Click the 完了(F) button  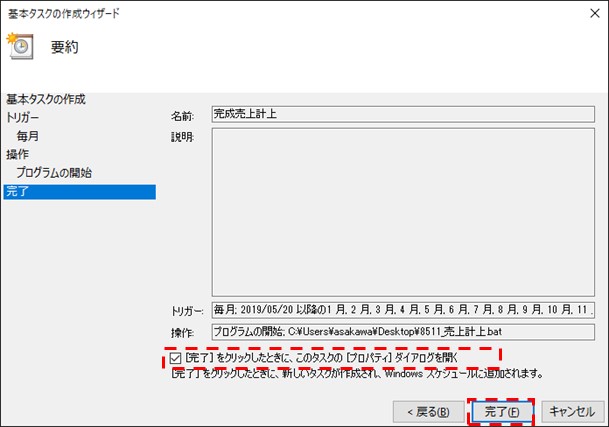click(x=501, y=411)
